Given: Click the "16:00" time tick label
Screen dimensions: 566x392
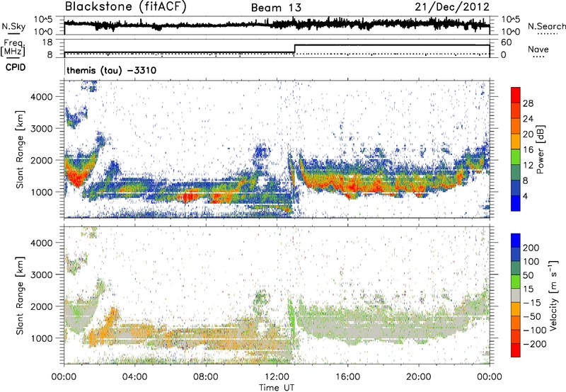Looking at the screenshot, I should click(347, 377).
